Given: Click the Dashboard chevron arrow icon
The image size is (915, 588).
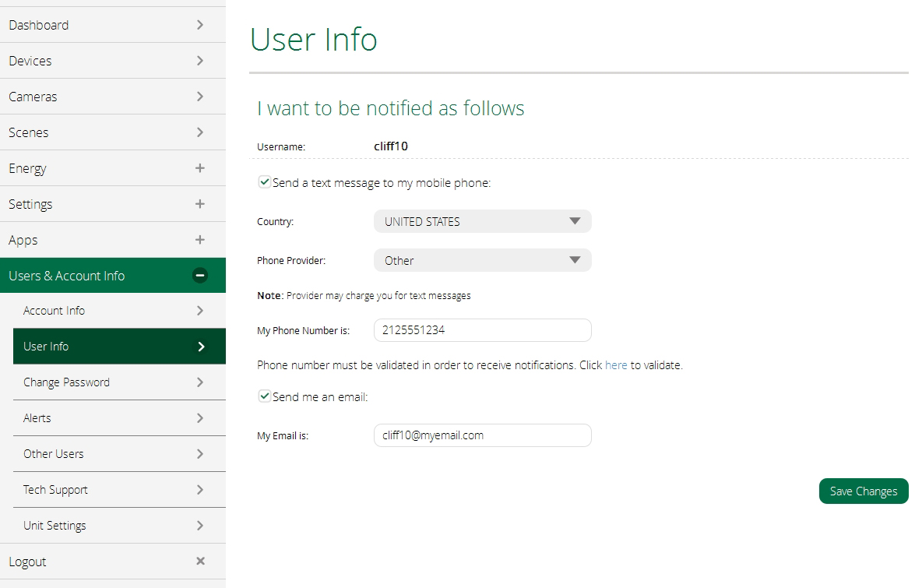Looking at the screenshot, I should [200, 25].
